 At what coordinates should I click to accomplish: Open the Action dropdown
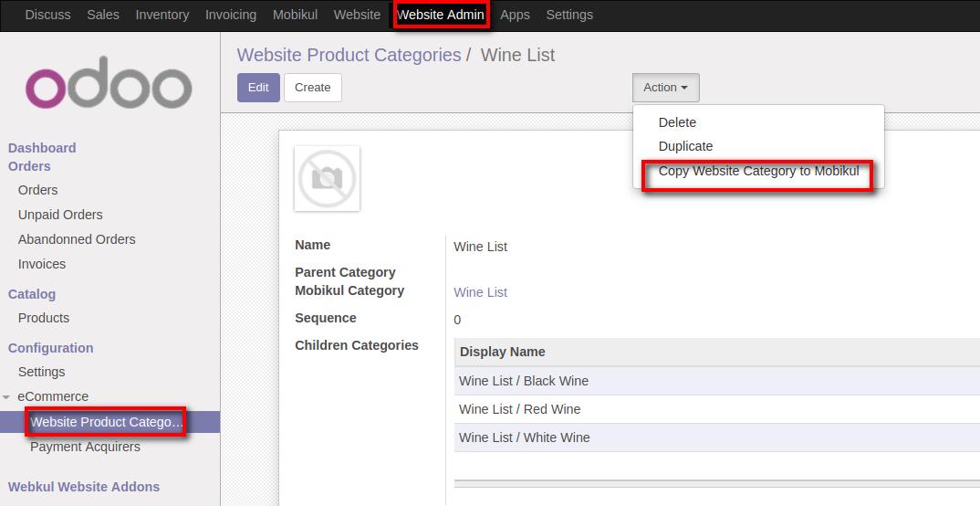pyautogui.click(x=665, y=88)
